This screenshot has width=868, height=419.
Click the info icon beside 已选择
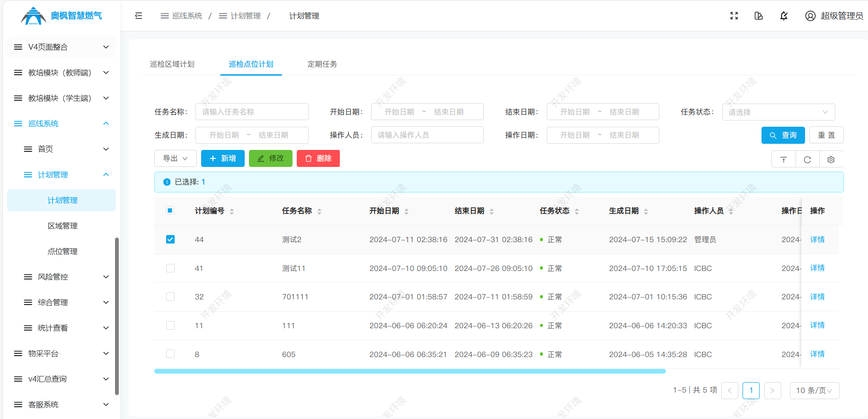coord(167,182)
